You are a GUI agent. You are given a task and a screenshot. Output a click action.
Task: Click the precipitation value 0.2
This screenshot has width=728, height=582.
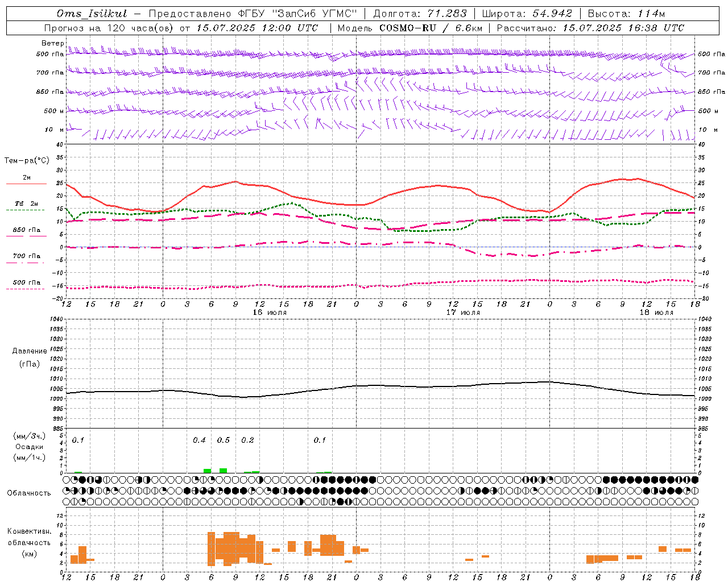point(247,440)
